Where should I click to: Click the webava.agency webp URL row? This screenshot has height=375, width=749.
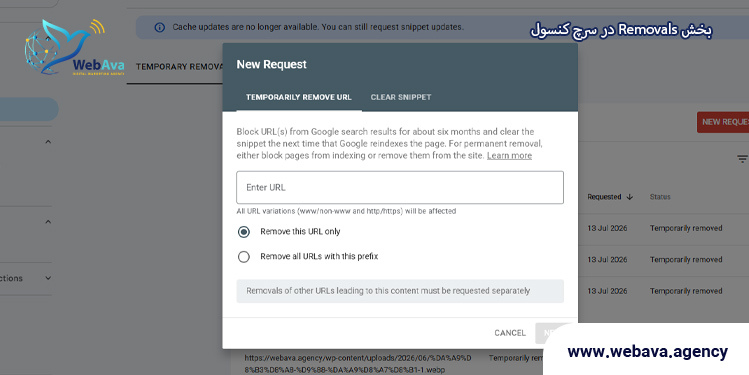[358, 364]
